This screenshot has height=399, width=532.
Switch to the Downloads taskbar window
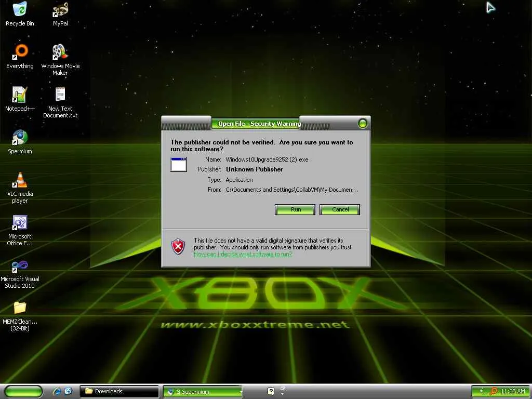point(119,392)
